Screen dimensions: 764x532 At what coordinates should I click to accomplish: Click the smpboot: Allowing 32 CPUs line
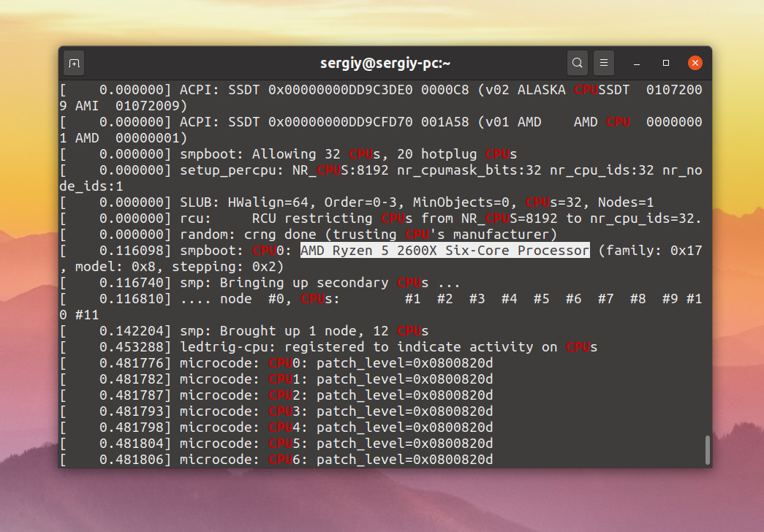tap(289, 154)
